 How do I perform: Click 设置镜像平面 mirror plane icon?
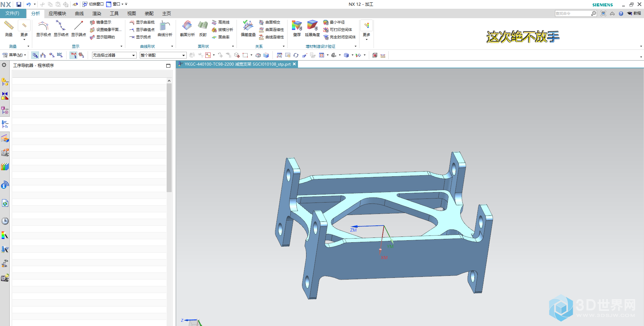(92, 30)
